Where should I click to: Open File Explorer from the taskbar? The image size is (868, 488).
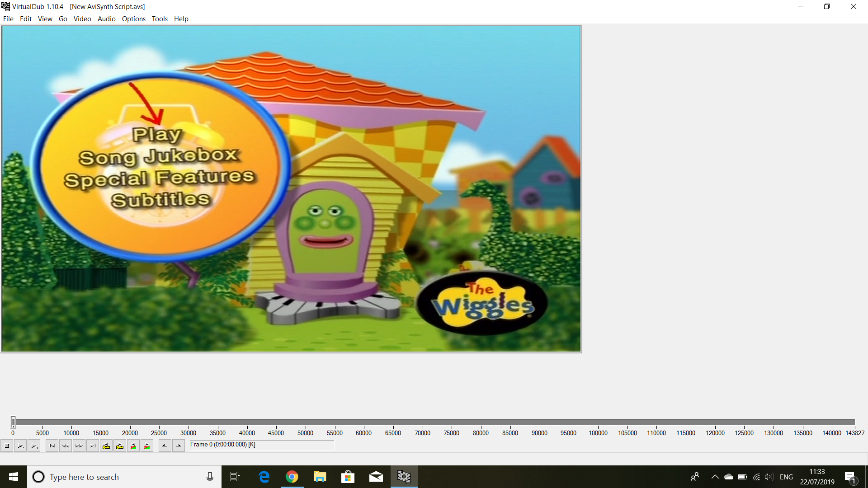click(x=320, y=477)
